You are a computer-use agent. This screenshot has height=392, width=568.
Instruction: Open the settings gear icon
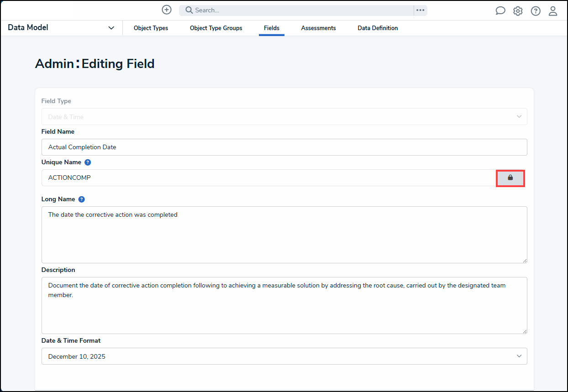click(x=518, y=11)
